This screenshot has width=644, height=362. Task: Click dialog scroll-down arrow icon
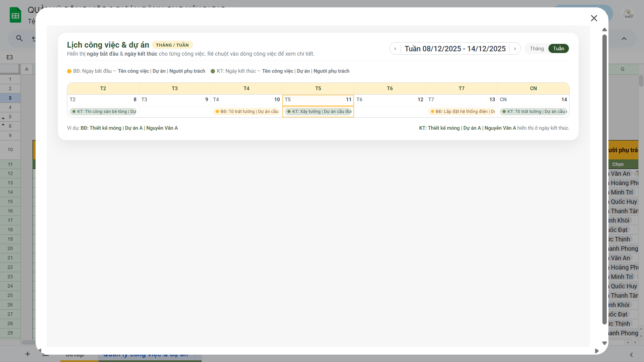coord(604,343)
